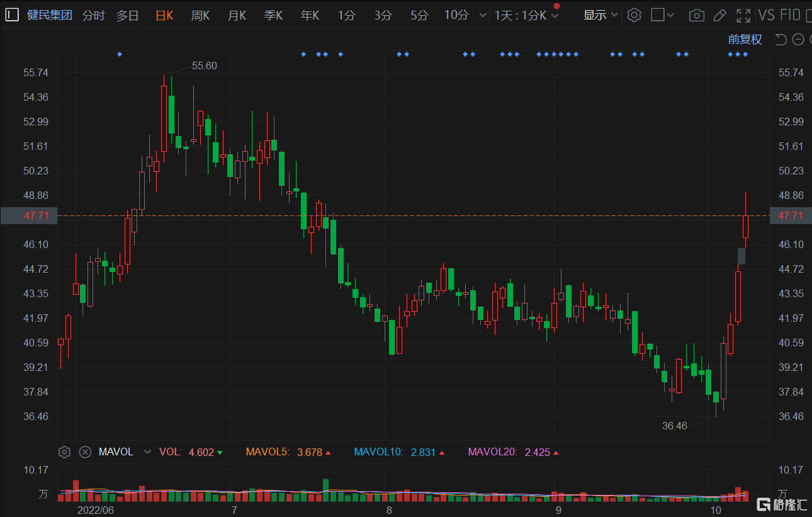
Task: Expand the 显示 dropdown
Action: tap(600, 15)
